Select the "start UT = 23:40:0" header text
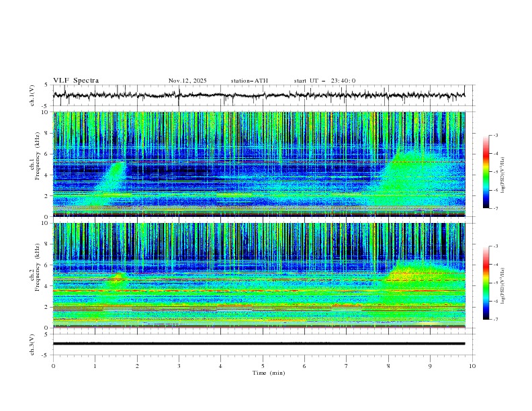 pos(324,81)
